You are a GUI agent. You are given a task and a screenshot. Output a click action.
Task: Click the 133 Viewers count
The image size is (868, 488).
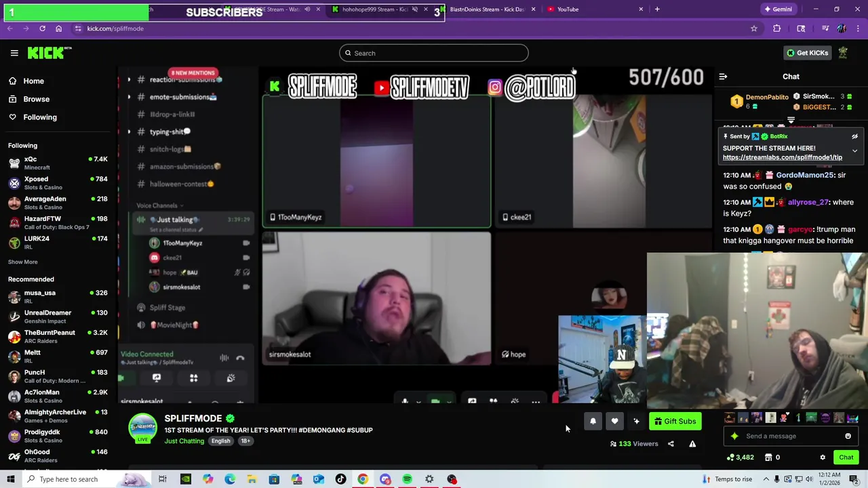[634, 444]
